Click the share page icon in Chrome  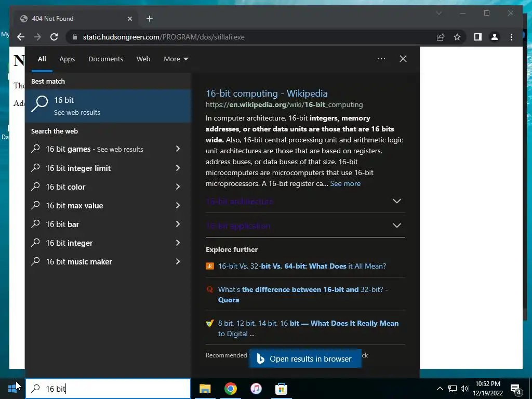point(441,37)
